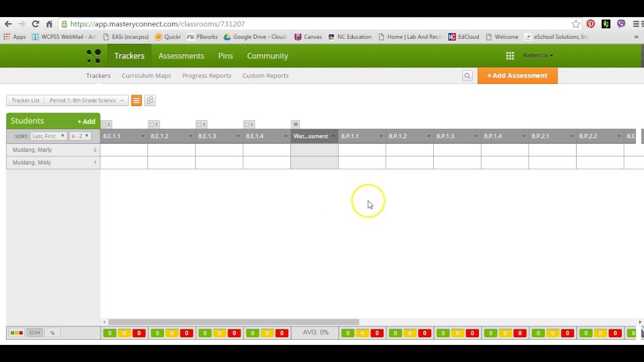Go to Community nav item
Screen dimensions: 644x362
pos(268,56)
